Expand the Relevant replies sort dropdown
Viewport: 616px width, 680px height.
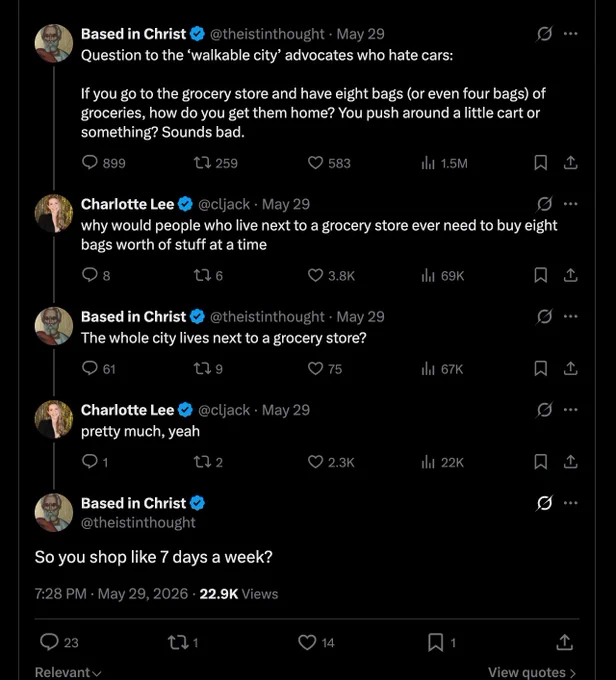(x=68, y=672)
